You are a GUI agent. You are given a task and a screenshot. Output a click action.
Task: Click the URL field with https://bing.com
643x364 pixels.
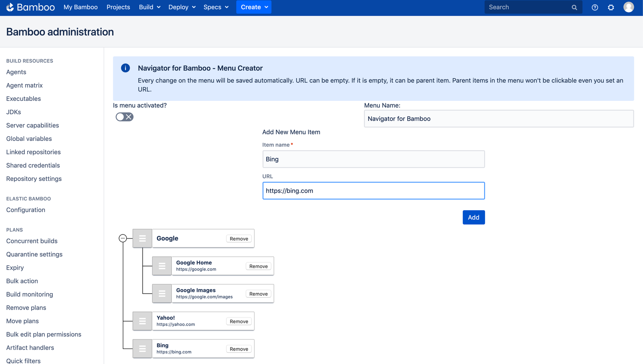click(374, 191)
